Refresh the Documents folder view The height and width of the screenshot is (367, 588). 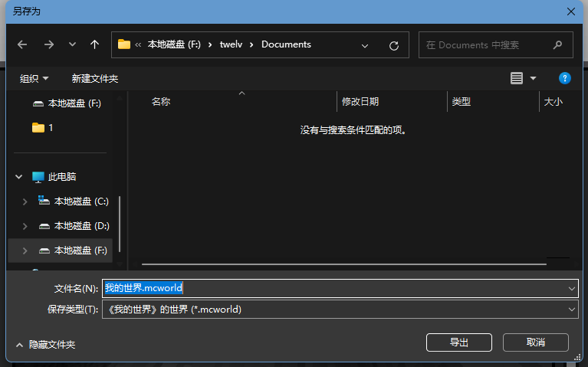394,46
